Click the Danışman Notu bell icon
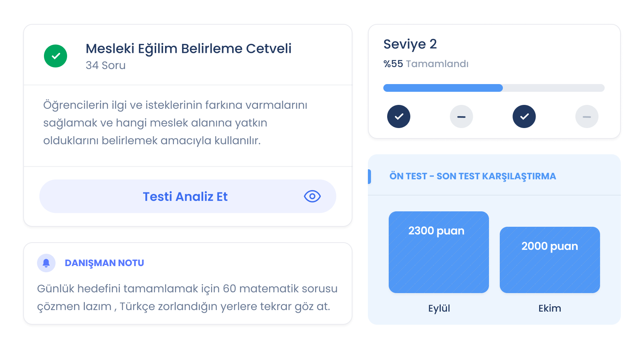Image resolution: width=644 pixels, height=344 pixels. click(x=46, y=263)
